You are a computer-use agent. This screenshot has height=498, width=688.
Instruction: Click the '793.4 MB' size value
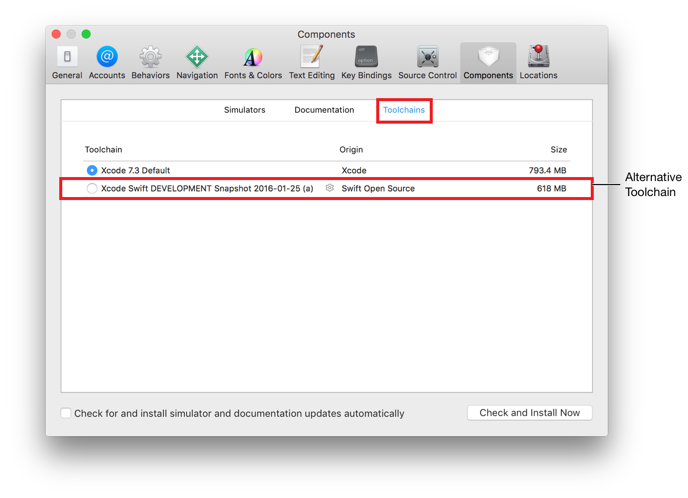click(x=547, y=170)
